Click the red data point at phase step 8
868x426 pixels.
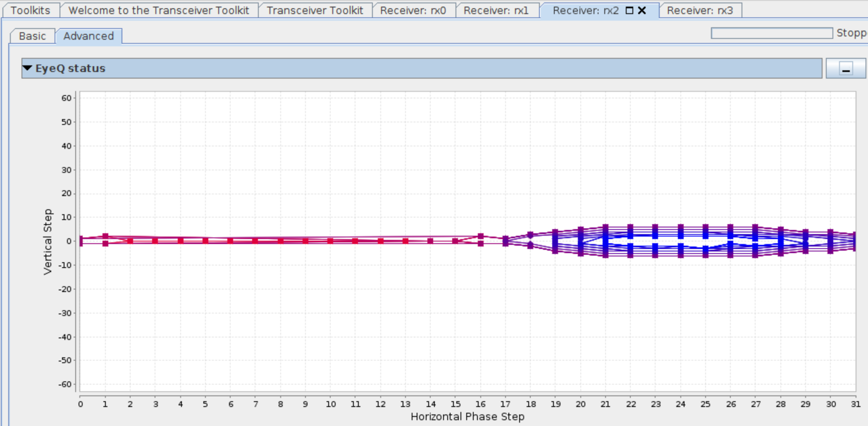pos(281,241)
